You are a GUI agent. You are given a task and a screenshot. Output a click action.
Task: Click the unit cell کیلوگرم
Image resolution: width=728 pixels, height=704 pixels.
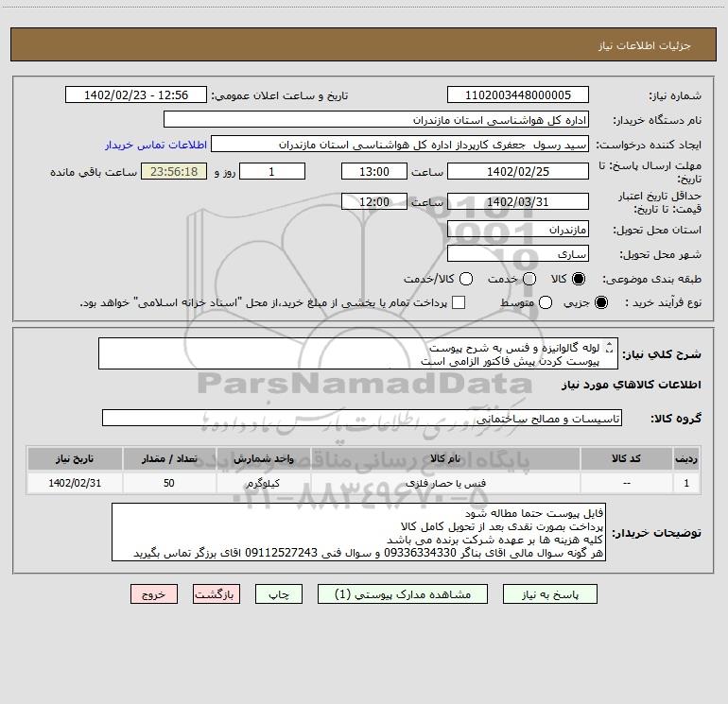click(x=263, y=483)
